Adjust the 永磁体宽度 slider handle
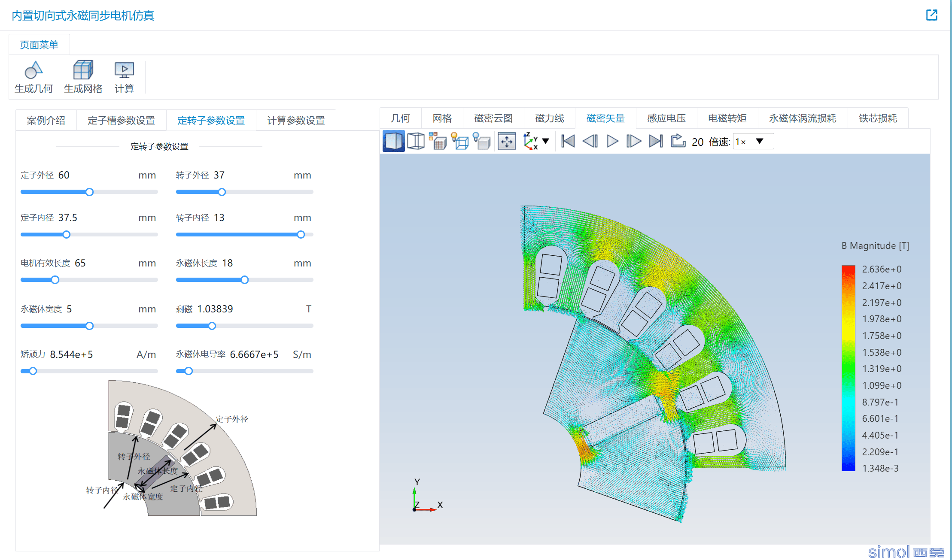 coord(89,326)
